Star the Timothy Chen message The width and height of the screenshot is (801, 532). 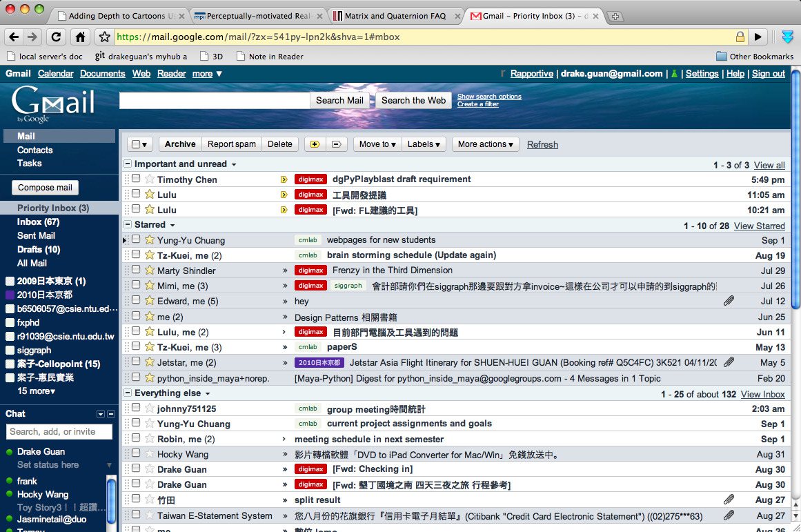point(150,179)
